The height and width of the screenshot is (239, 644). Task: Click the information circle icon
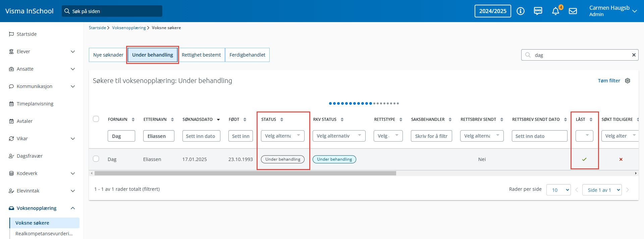[x=521, y=11]
